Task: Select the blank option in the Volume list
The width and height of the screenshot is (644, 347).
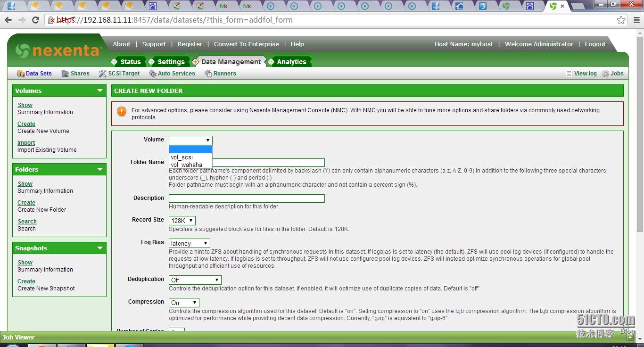Action: (x=190, y=150)
